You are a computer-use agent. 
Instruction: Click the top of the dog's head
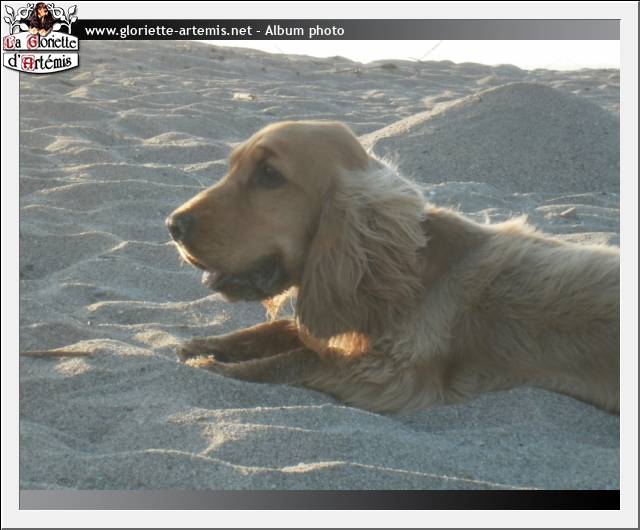tap(300, 135)
